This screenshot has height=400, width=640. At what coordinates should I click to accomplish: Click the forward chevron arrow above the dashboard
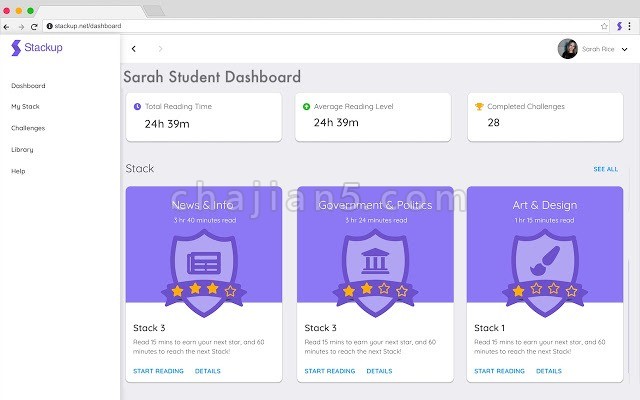(160, 49)
